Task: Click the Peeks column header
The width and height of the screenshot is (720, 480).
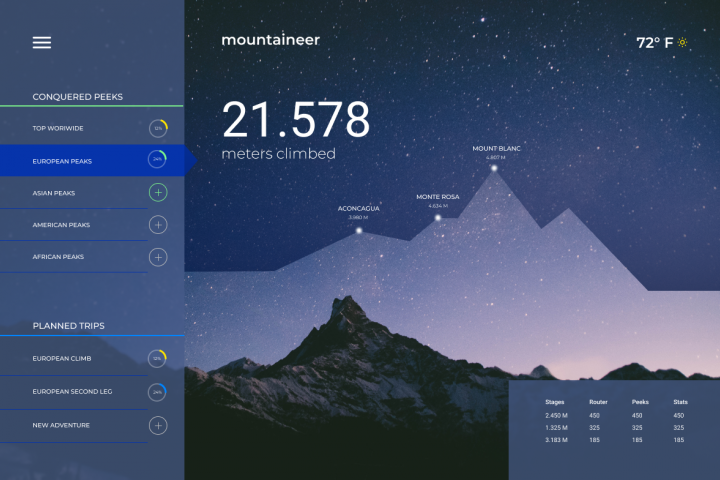Action: 640,402
